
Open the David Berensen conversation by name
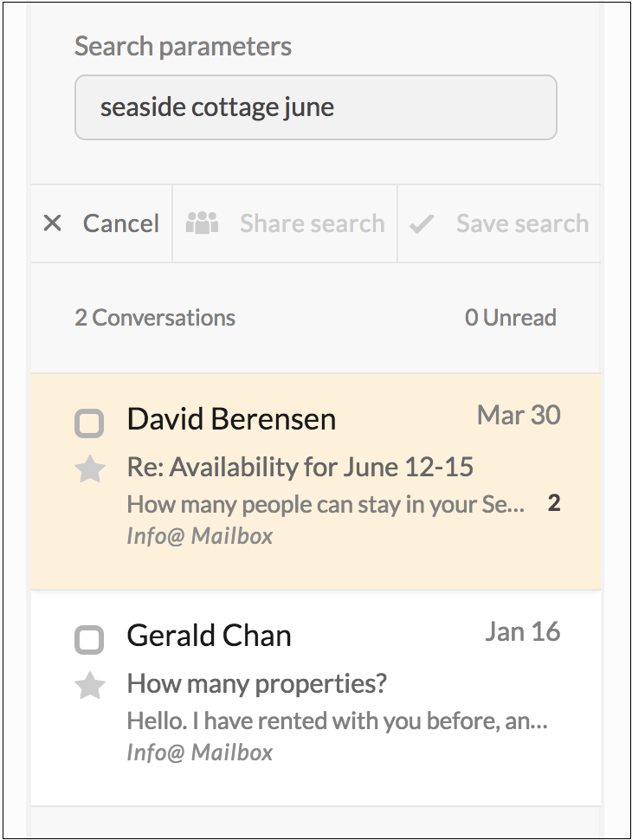point(231,419)
